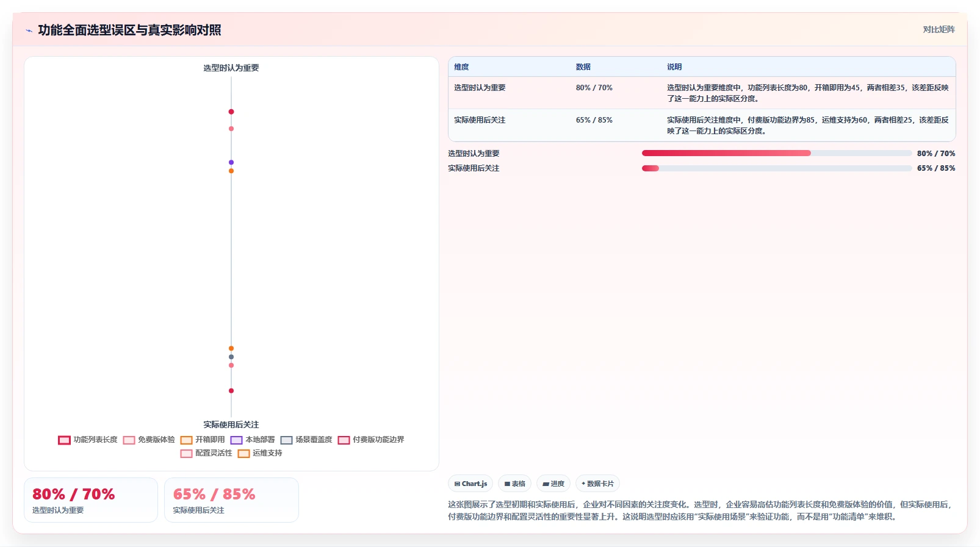The image size is (980, 547).
Task: Click the purple data point on the chart
Action: 231,162
